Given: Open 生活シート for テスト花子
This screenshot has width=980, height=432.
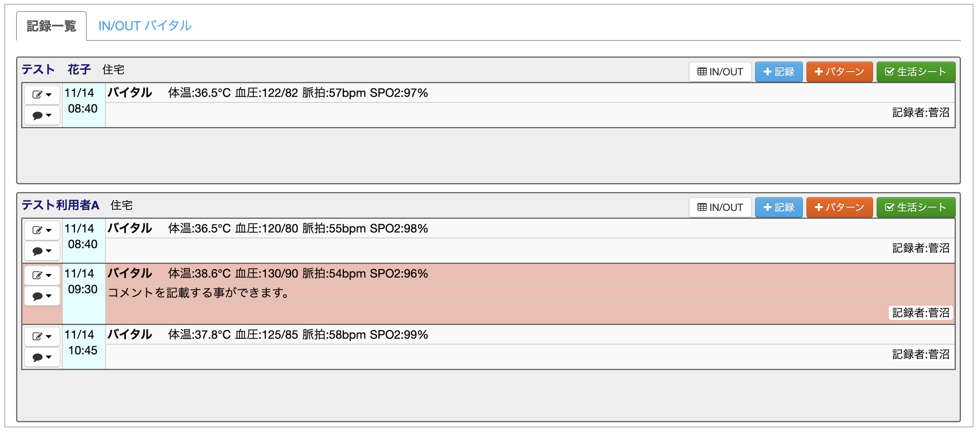Looking at the screenshot, I should [x=915, y=72].
